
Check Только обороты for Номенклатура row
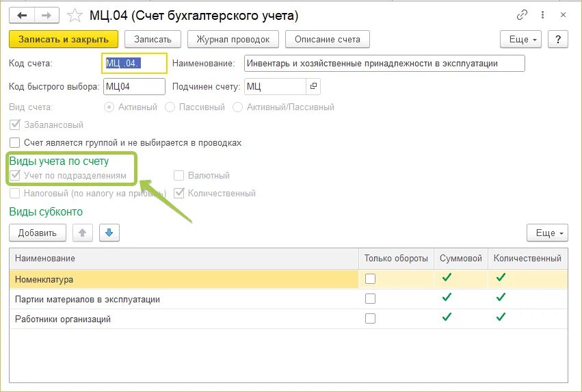370,279
